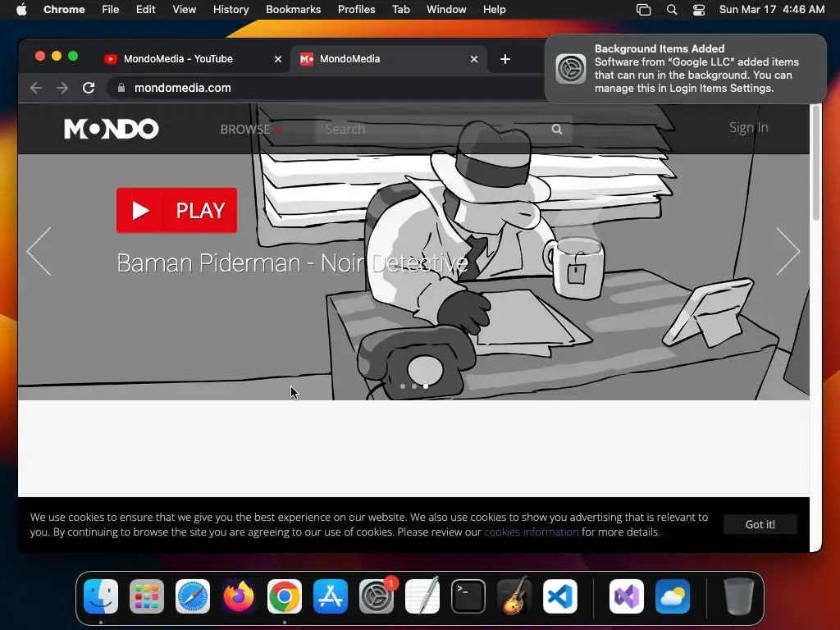Screen dimensions: 840x630
Task: Reload the page
Action: tap(89, 88)
